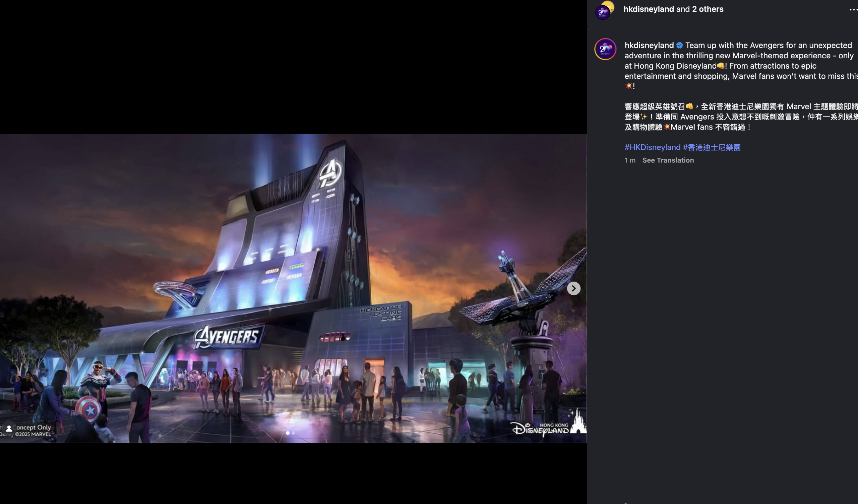Click the verified badge next to hkdisneyland
Image resolution: width=858 pixels, height=504 pixels.
pos(679,45)
